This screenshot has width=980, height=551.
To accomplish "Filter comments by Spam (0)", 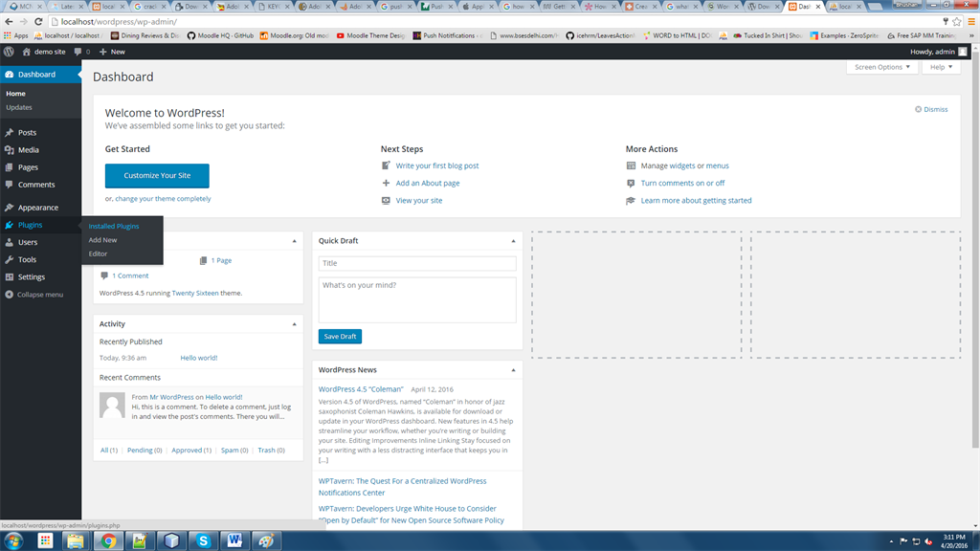I will click(x=234, y=451).
